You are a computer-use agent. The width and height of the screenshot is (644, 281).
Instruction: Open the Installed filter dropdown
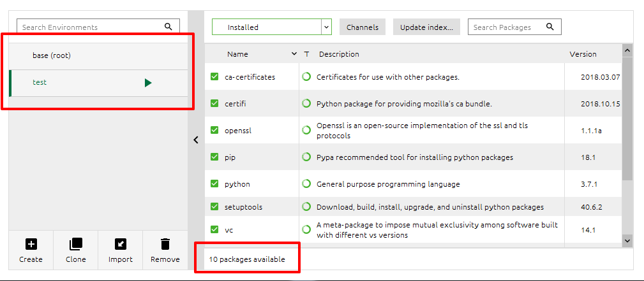coord(271,27)
